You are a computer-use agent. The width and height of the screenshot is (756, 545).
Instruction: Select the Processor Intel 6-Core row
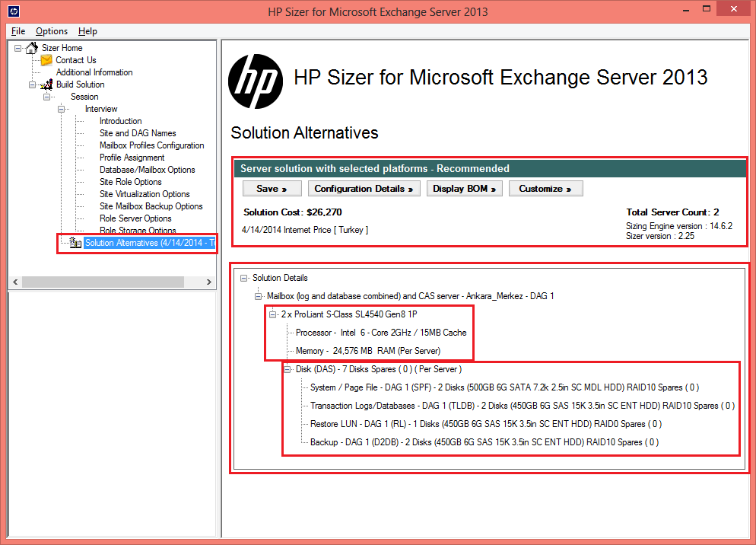coord(381,333)
